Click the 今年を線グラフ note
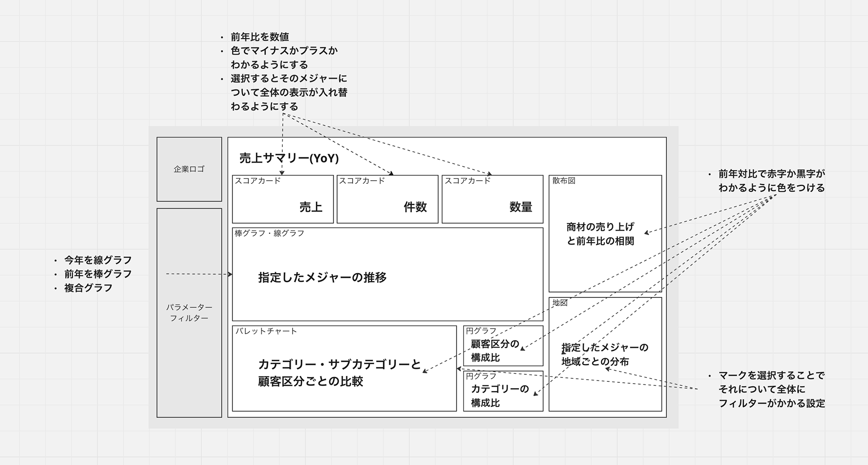 point(98,260)
